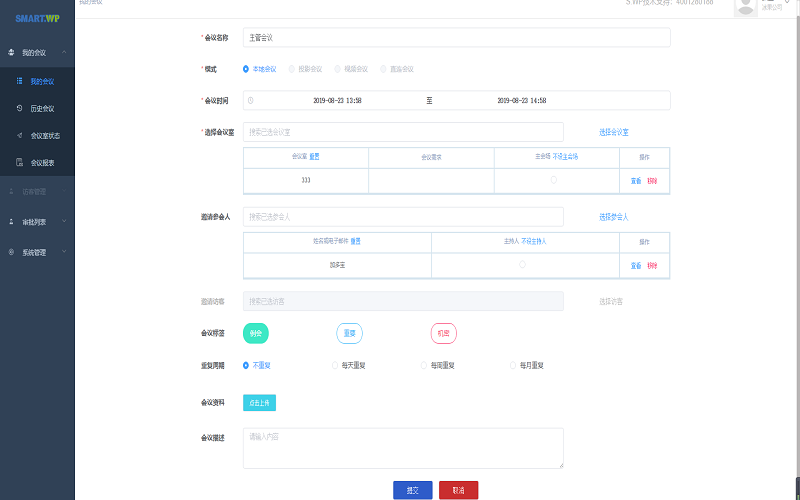This screenshot has height=500, width=800.
Task: Select the 本地会议 mode radio
Action: pos(246,69)
